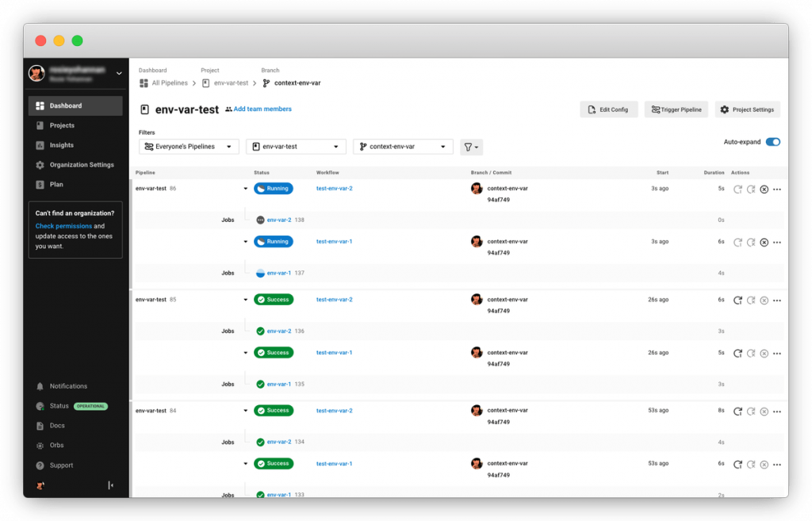Open the test-env-var-1 workflow link

click(x=333, y=241)
